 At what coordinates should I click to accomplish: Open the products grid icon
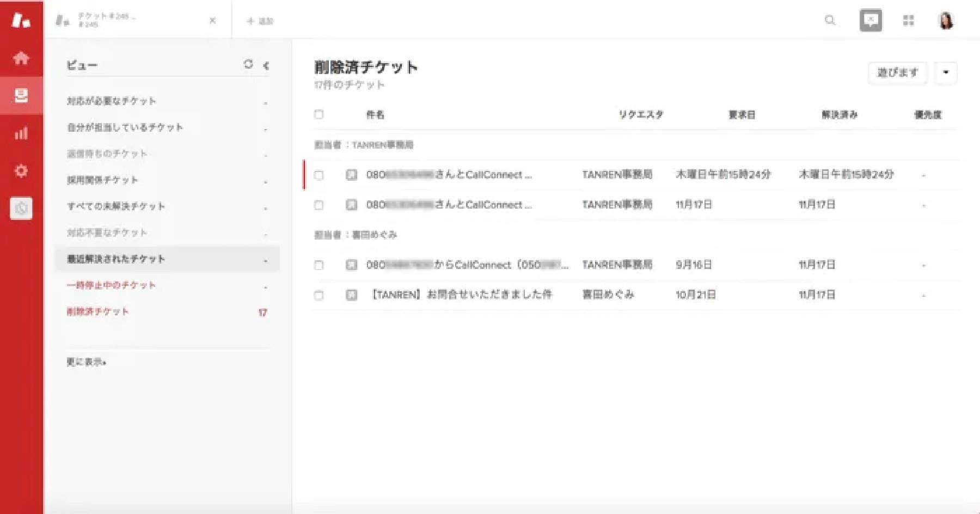tap(908, 21)
